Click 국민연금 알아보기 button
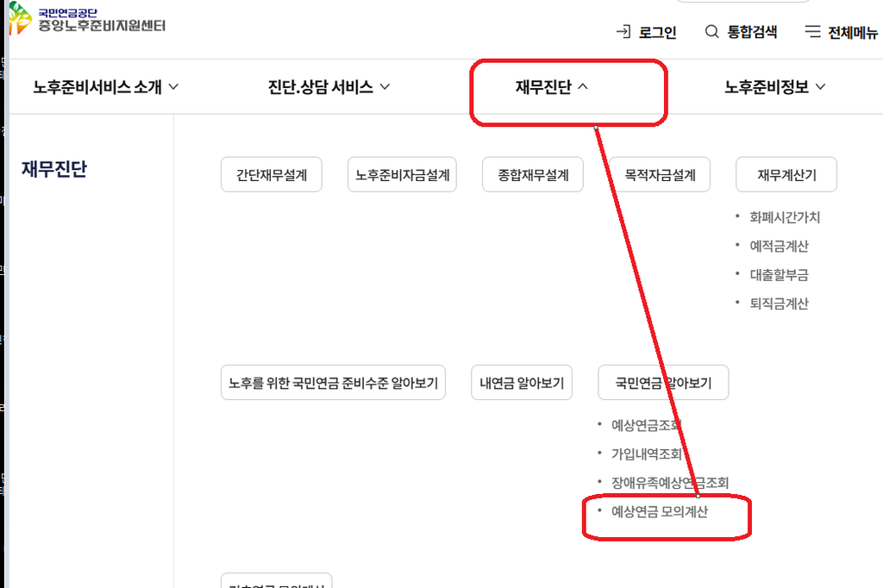883x588 pixels. 663,383
